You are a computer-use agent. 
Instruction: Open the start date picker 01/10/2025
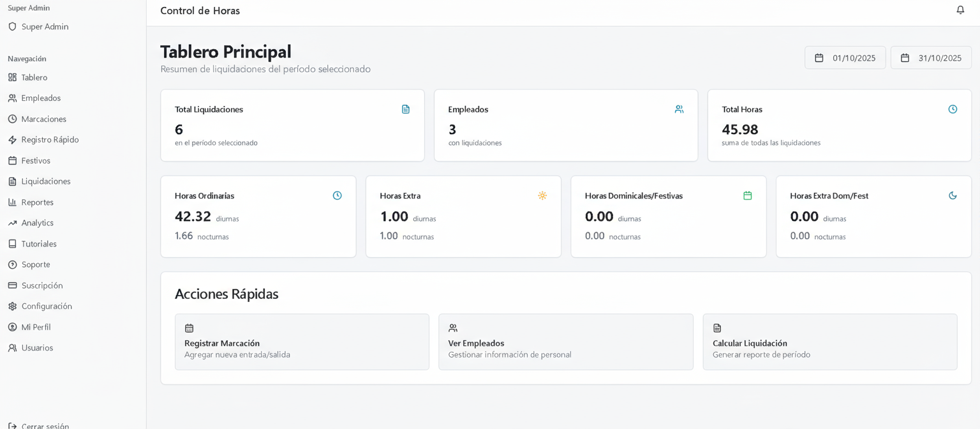click(x=845, y=58)
